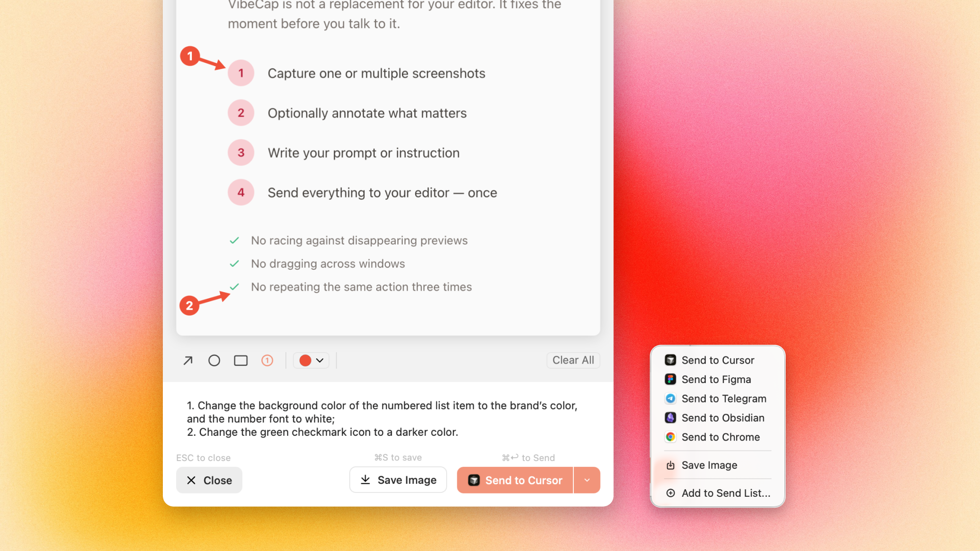The height and width of the screenshot is (551, 980).
Task: Click the Cursor icon next to Send to Cursor
Action: tap(670, 360)
